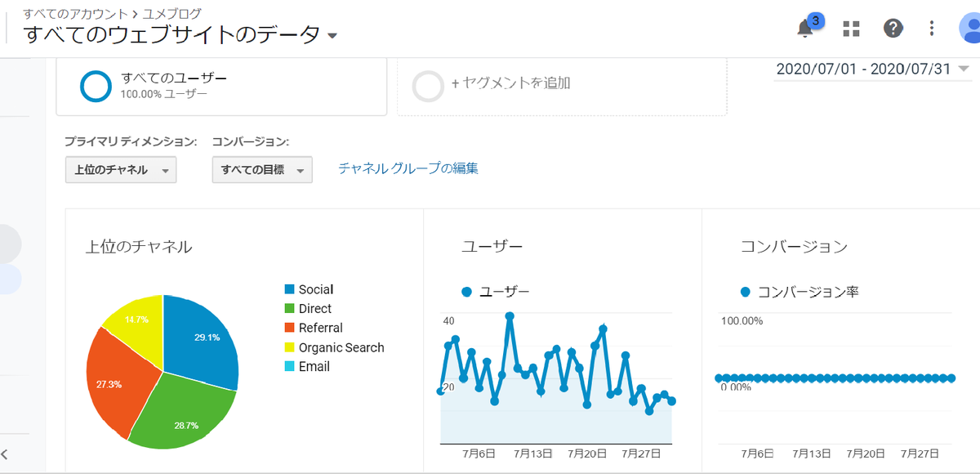Open the date range 2020/07/01 - 2020/07/31 picker

point(871,69)
